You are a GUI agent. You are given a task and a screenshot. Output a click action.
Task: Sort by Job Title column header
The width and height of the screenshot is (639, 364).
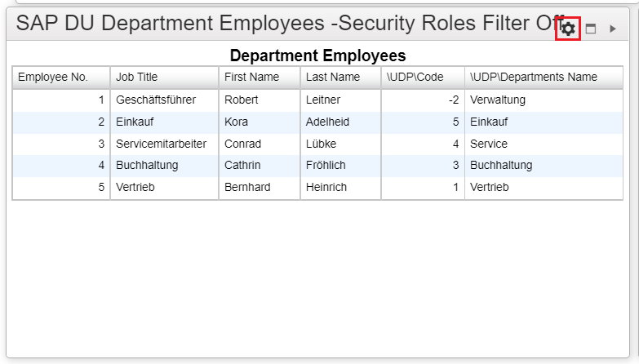[164, 77]
